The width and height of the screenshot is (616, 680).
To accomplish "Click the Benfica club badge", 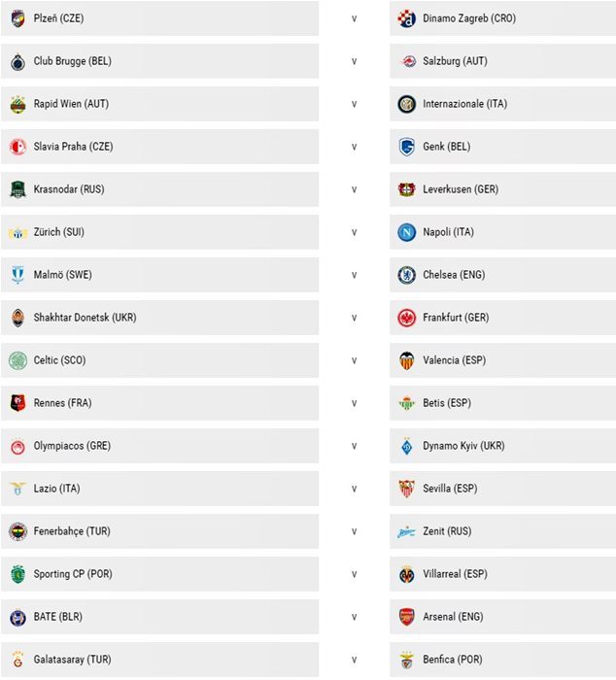I will point(407,660).
